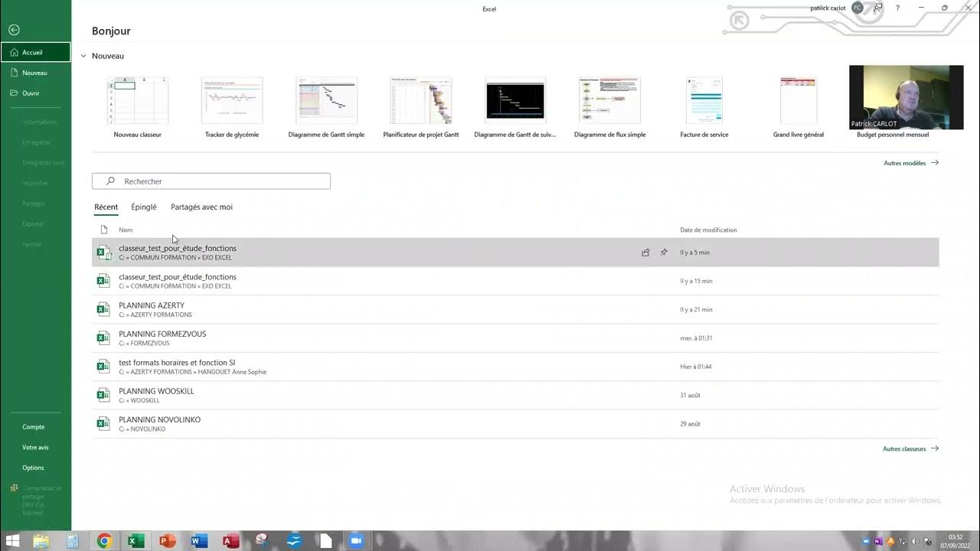Sort by Date de modification column header
Screen dimensions: 980x551
708,230
